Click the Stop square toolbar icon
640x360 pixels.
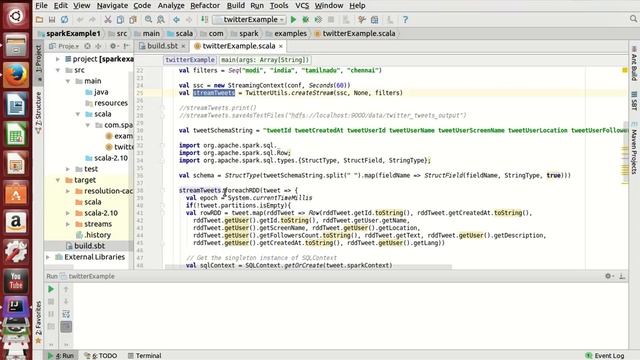point(331,20)
